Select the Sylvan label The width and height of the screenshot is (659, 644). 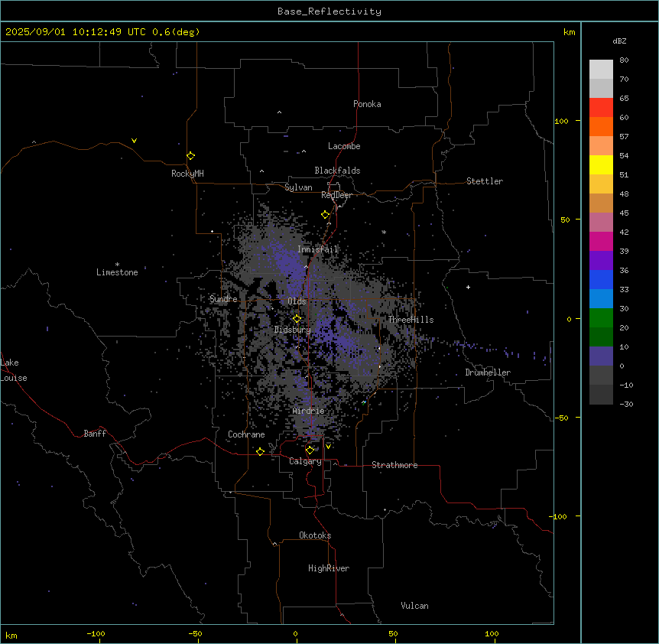point(298,187)
